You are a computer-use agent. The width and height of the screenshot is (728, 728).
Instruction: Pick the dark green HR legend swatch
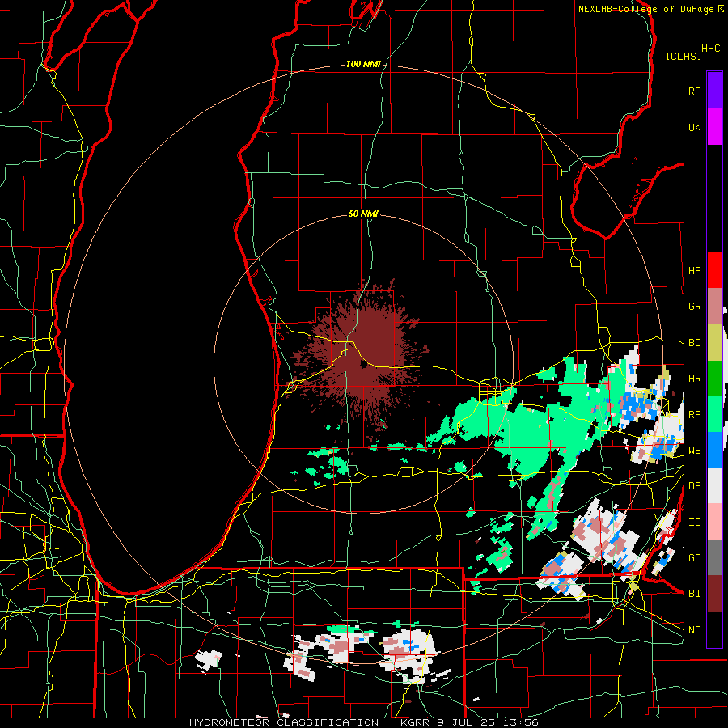714,378
